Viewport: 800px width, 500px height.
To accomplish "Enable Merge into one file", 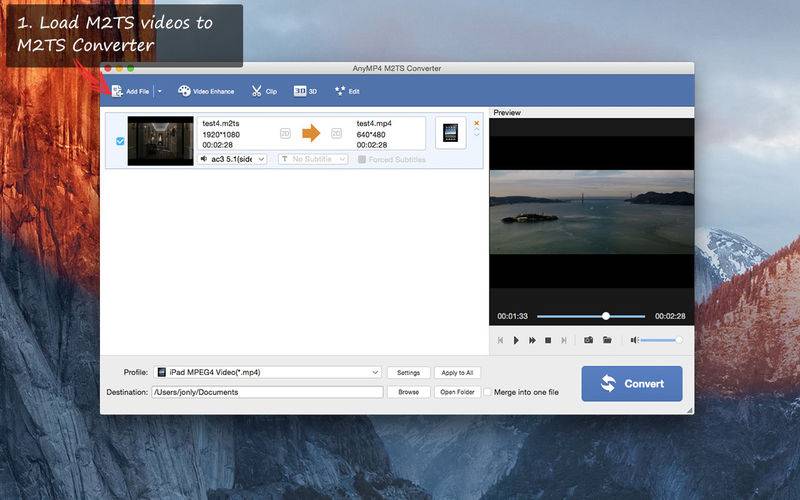I will pos(488,392).
